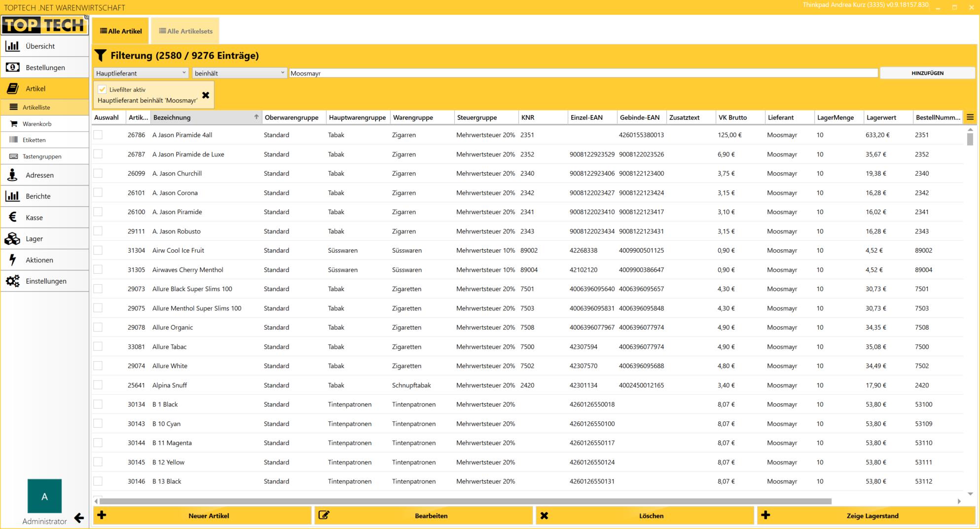The image size is (980, 529).
Task: Open the Warenkorb cart icon
Action: point(13,124)
